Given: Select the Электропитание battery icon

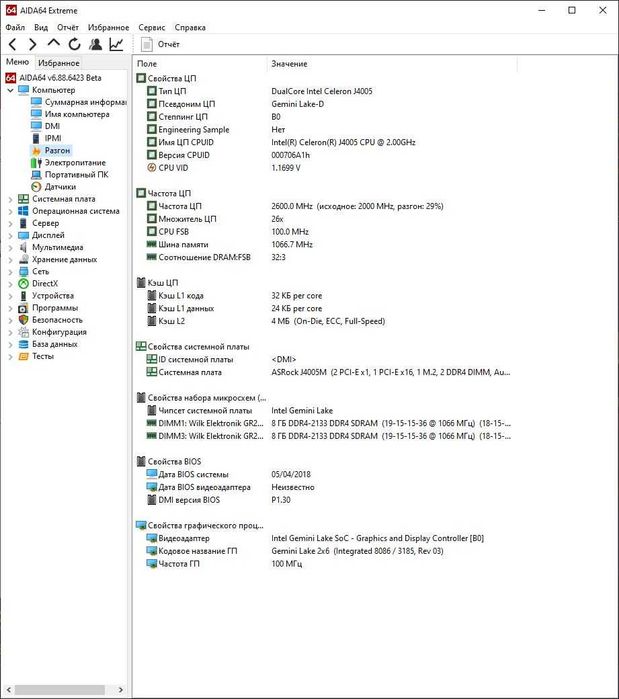Looking at the screenshot, I should click(x=36, y=163).
